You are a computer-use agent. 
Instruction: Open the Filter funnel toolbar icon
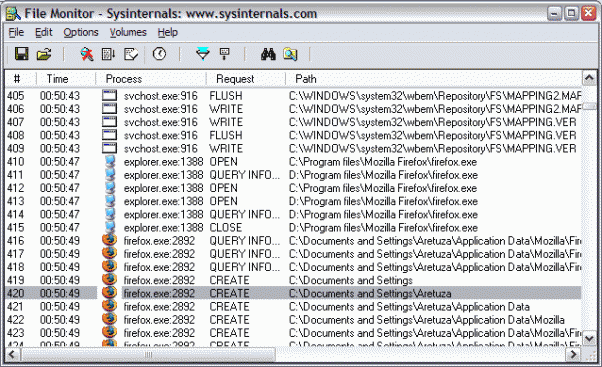tap(203, 54)
